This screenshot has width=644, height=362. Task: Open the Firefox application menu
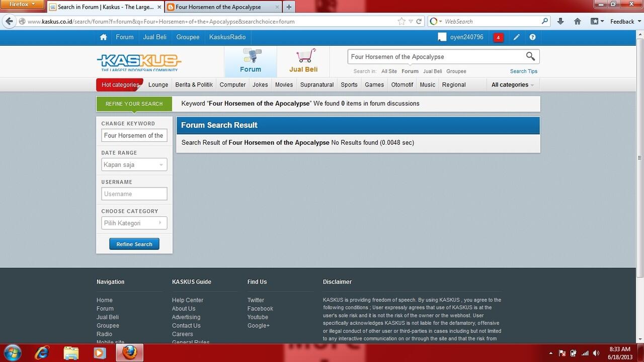23,5
